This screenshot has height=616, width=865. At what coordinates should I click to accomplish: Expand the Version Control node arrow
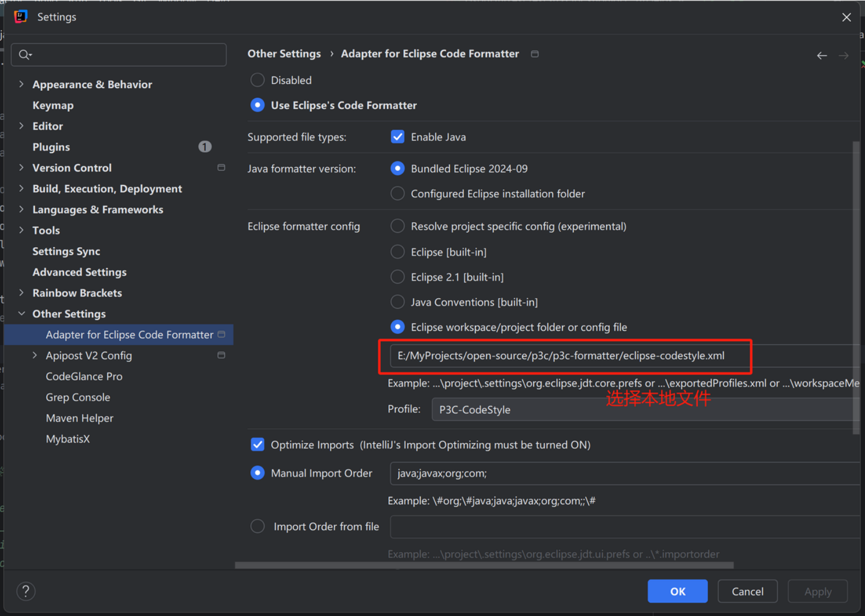22,167
